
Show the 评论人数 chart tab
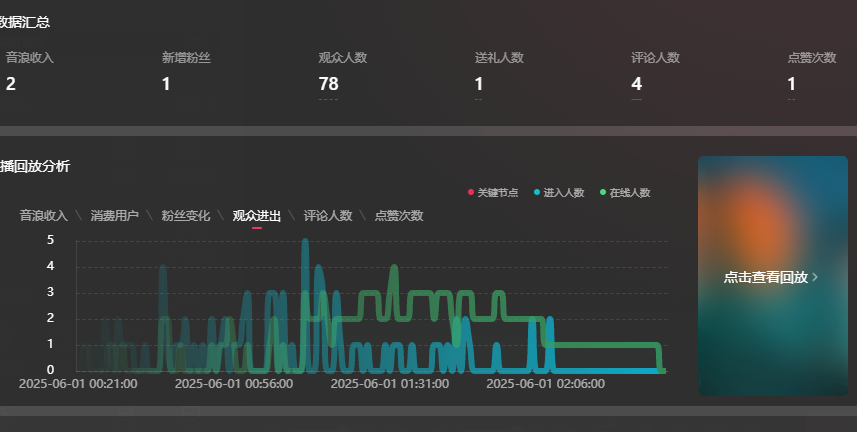(328, 215)
